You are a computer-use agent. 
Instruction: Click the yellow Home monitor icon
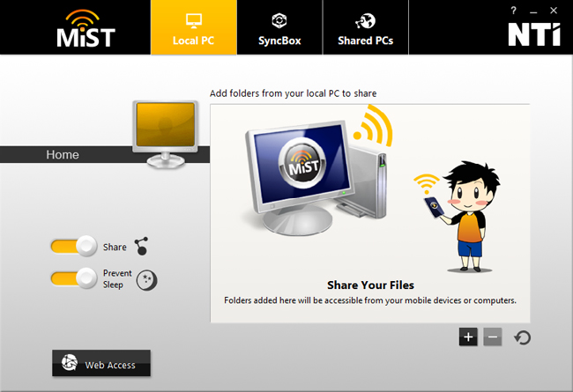pos(166,134)
